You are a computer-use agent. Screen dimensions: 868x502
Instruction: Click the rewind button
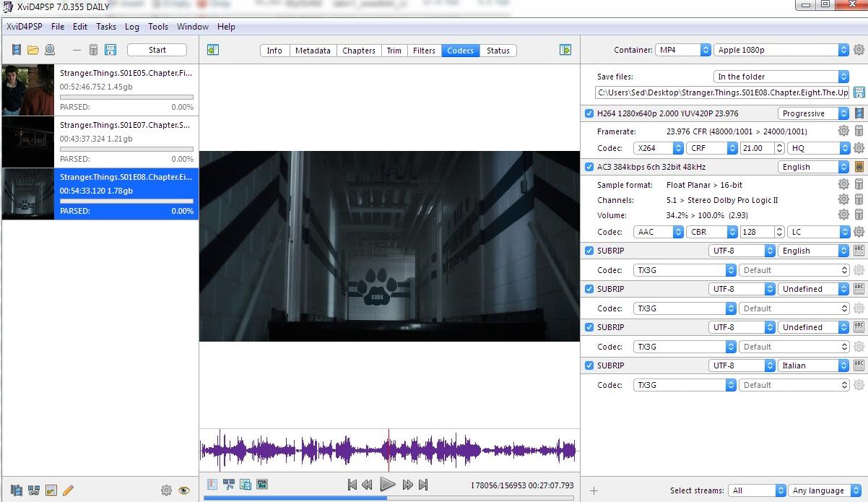pos(368,485)
